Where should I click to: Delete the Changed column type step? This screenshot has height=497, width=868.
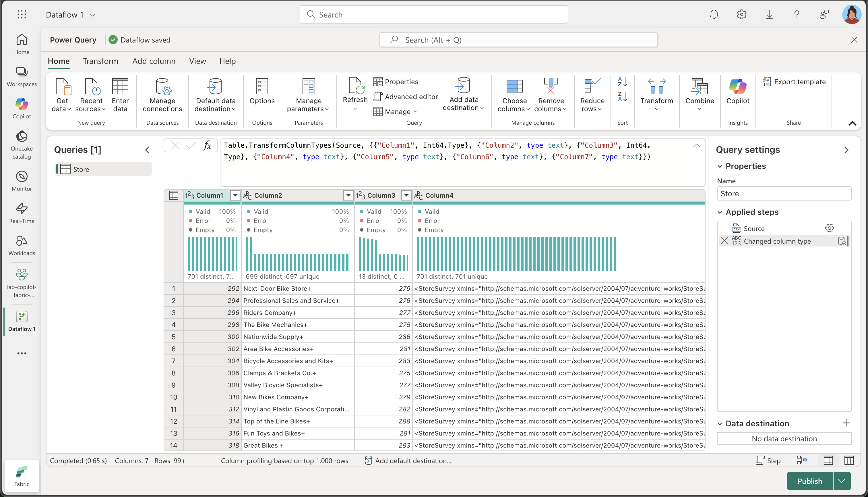click(x=724, y=241)
